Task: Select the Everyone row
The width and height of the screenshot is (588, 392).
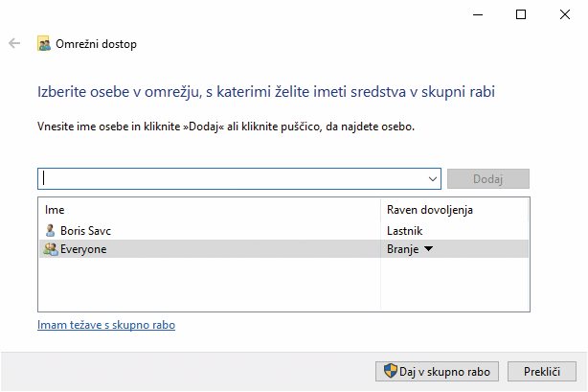Action: click(x=283, y=249)
